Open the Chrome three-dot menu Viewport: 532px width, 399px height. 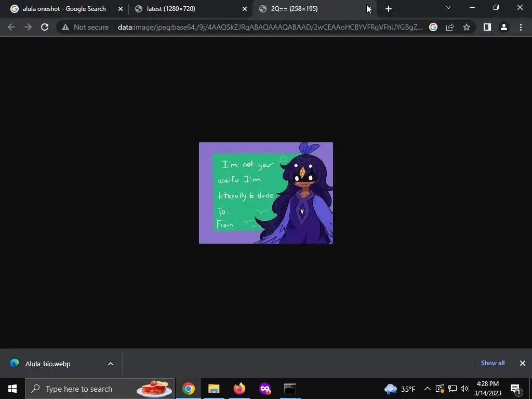[x=521, y=27]
